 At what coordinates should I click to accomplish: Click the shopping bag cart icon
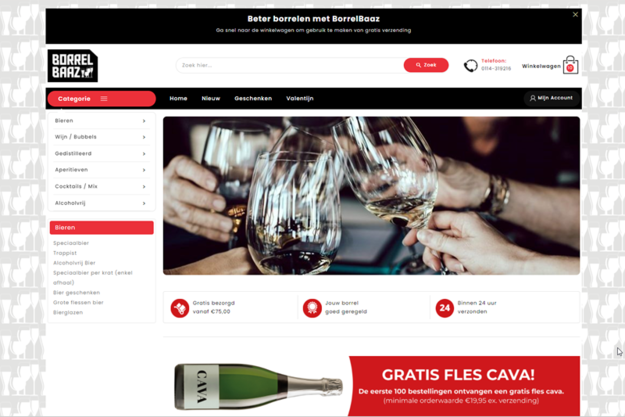point(570,65)
